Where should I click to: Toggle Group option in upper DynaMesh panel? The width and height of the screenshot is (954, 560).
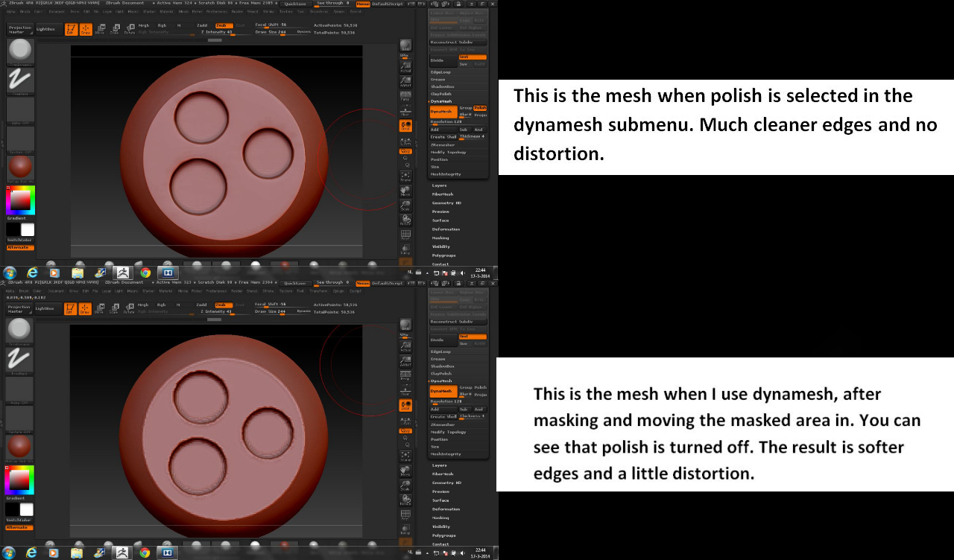point(466,108)
